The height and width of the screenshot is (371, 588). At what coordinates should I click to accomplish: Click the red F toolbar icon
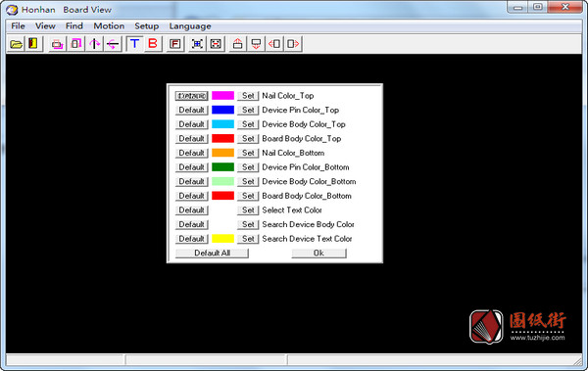175,44
